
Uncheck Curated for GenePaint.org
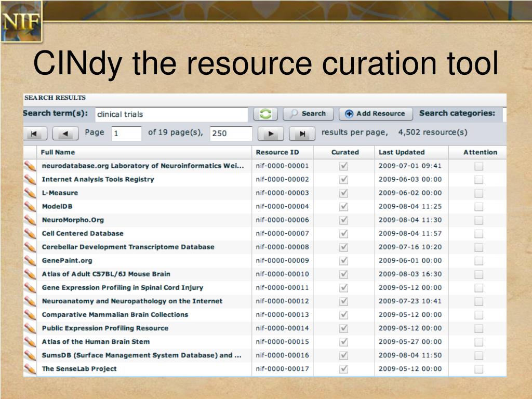(x=344, y=261)
